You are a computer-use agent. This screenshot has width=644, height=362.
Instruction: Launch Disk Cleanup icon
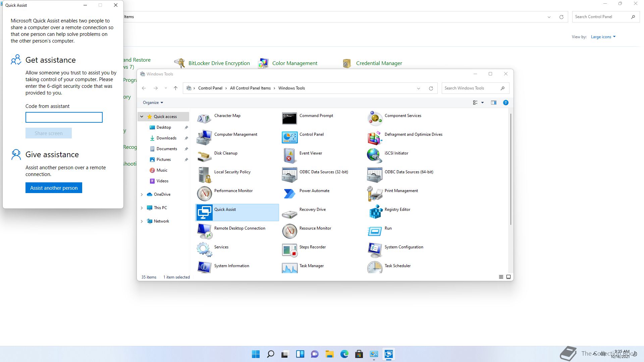click(204, 156)
